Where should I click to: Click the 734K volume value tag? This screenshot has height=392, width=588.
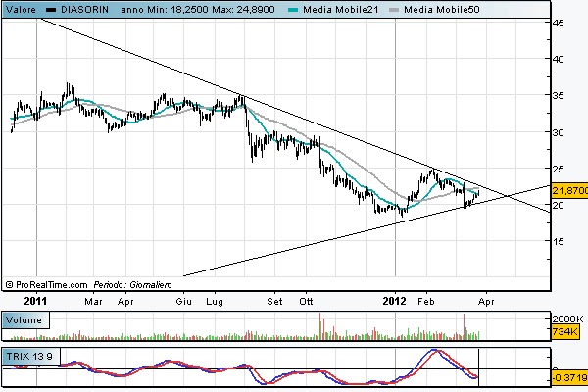tap(565, 331)
